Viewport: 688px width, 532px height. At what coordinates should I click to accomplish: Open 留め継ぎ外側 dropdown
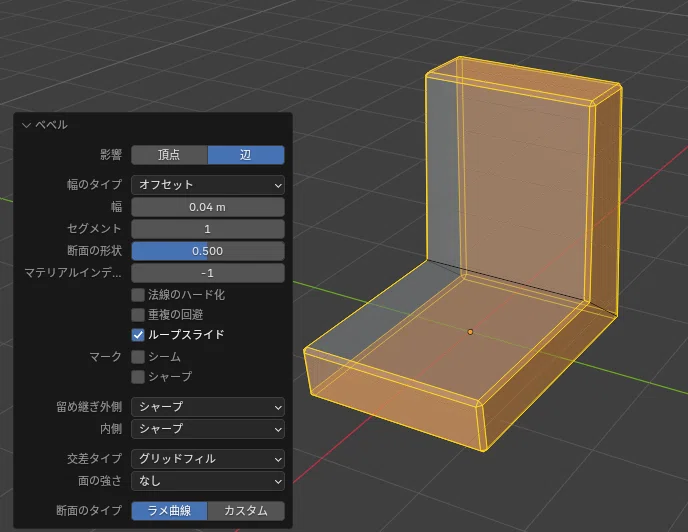[208, 407]
